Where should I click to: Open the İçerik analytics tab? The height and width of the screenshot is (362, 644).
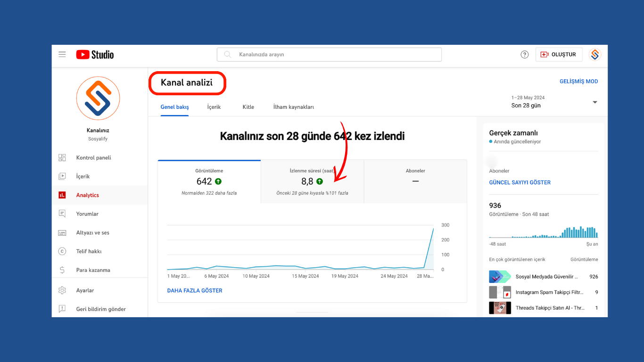coord(214,107)
